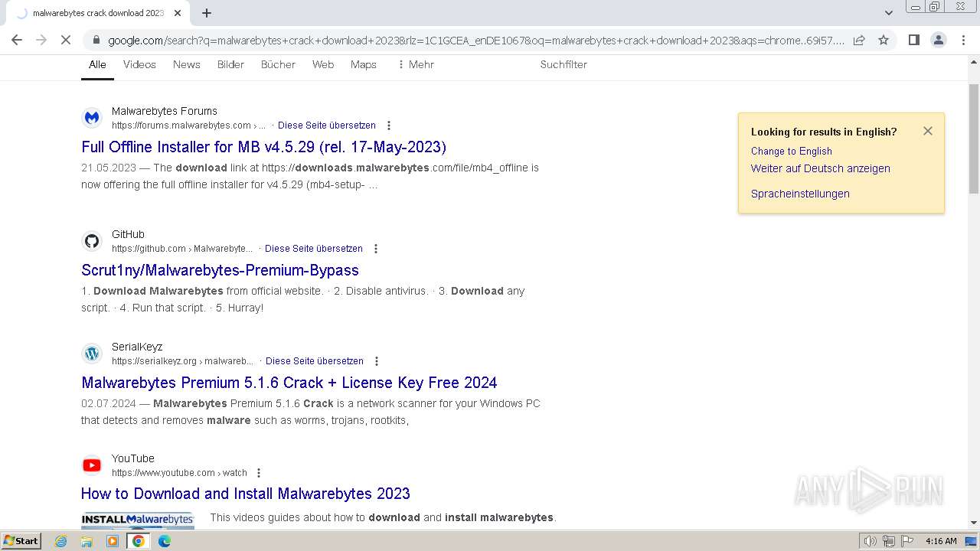Click the Chrome taskbar icon

tap(139, 541)
